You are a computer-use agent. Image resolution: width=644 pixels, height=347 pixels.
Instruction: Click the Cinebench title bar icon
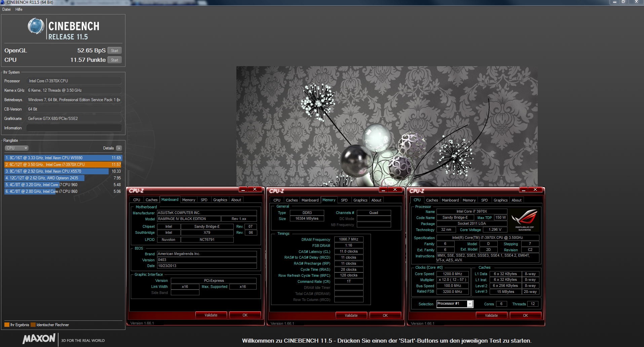click(x=3, y=2)
